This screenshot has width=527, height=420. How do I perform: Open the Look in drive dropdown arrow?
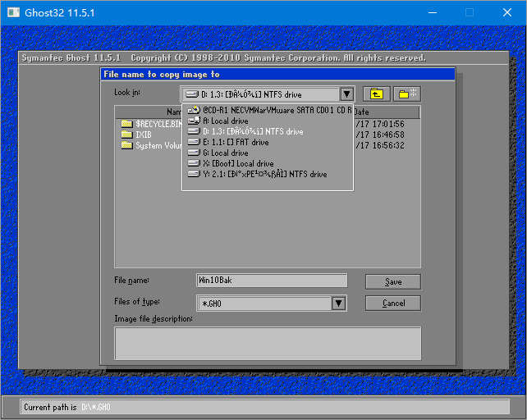(x=347, y=94)
